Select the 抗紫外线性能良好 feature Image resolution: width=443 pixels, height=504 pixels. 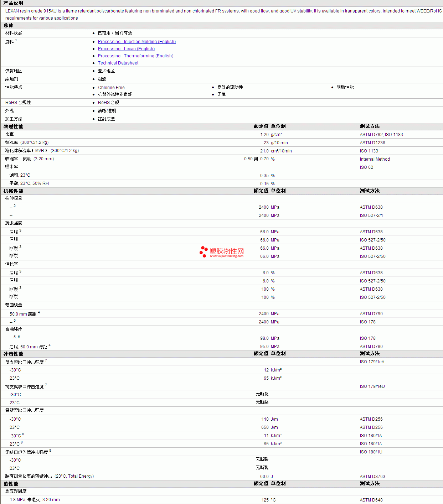(115, 94)
